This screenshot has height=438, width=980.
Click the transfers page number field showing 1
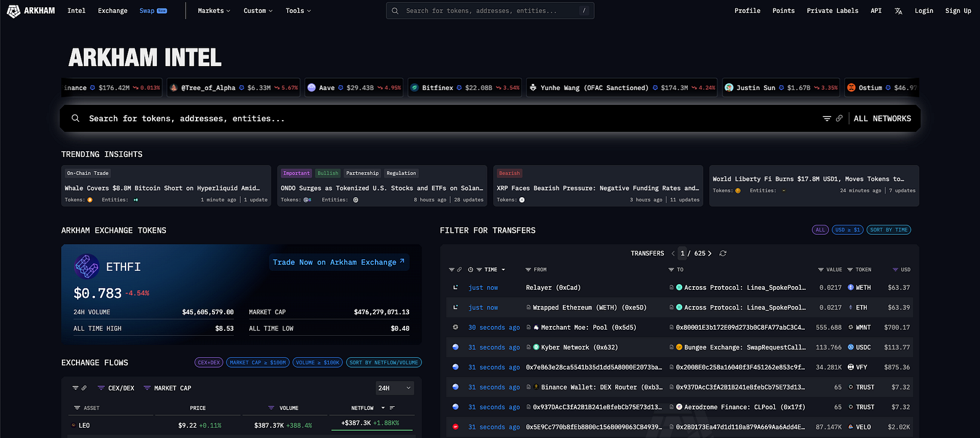pyautogui.click(x=682, y=253)
